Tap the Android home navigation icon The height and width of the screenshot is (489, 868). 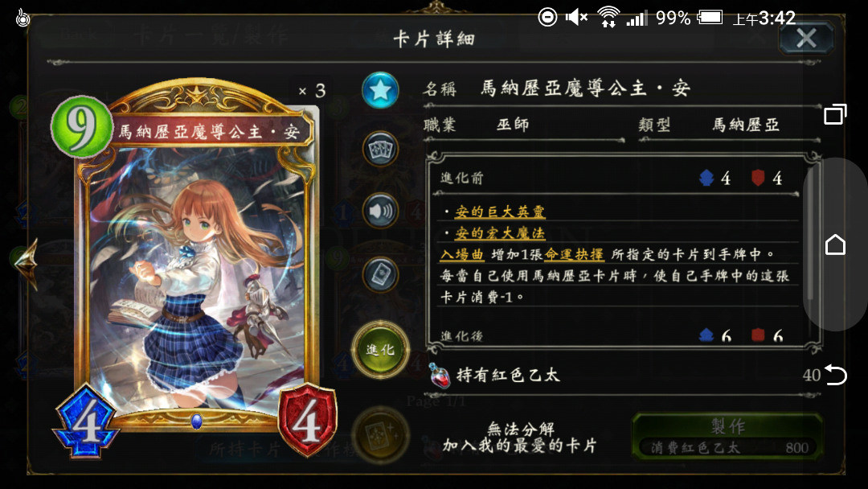(835, 244)
